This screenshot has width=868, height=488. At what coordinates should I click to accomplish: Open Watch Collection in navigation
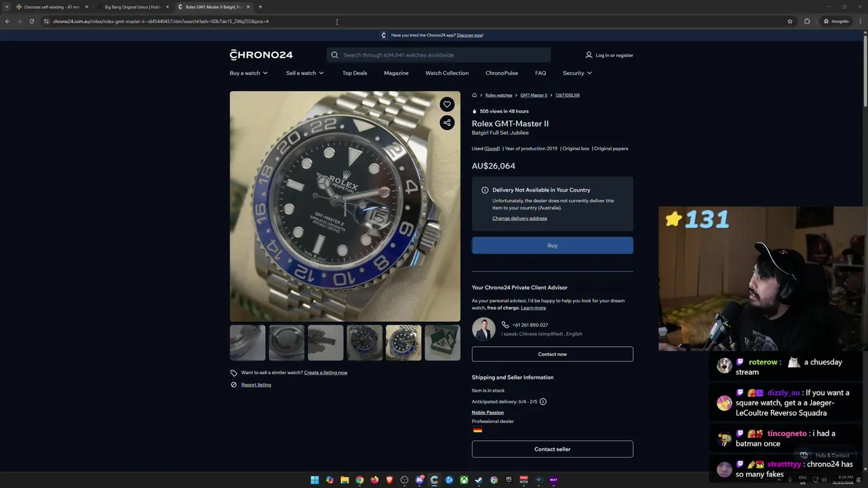click(447, 73)
